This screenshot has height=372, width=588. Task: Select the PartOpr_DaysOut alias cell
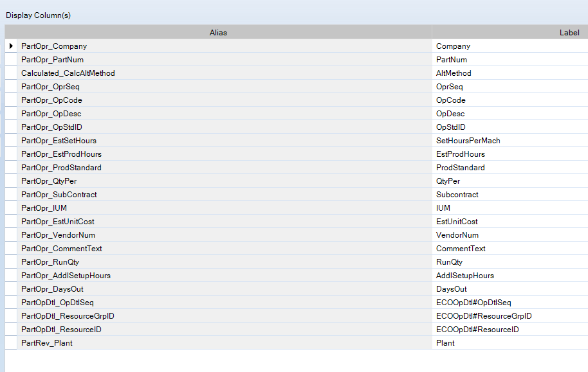click(x=225, y=289)
